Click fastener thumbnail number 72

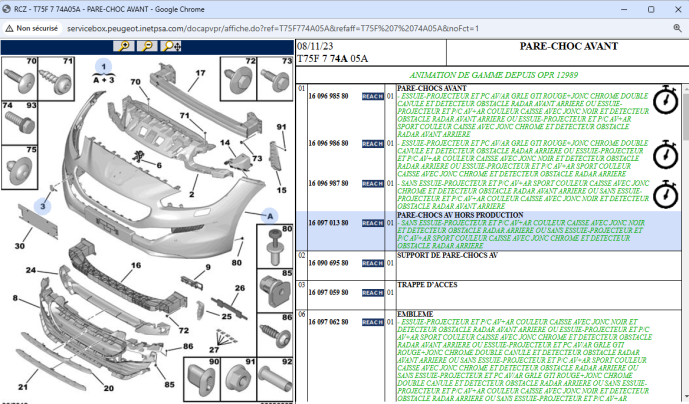click(238, 78)
